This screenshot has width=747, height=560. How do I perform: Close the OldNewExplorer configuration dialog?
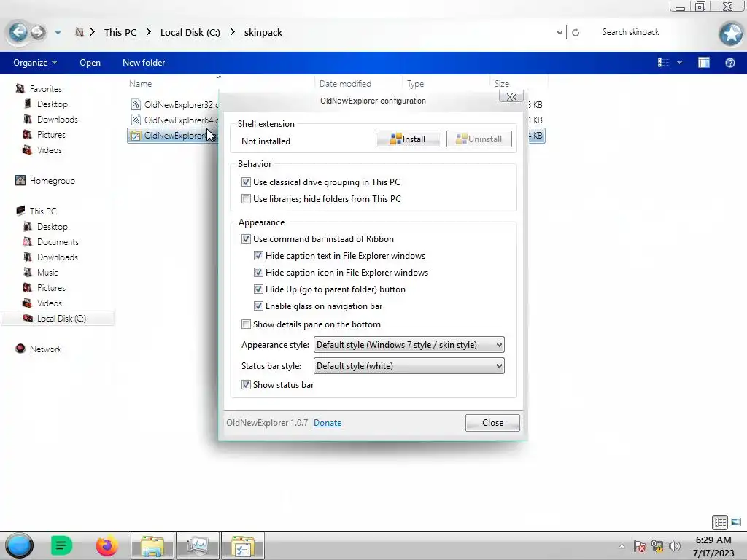(492, 423)
